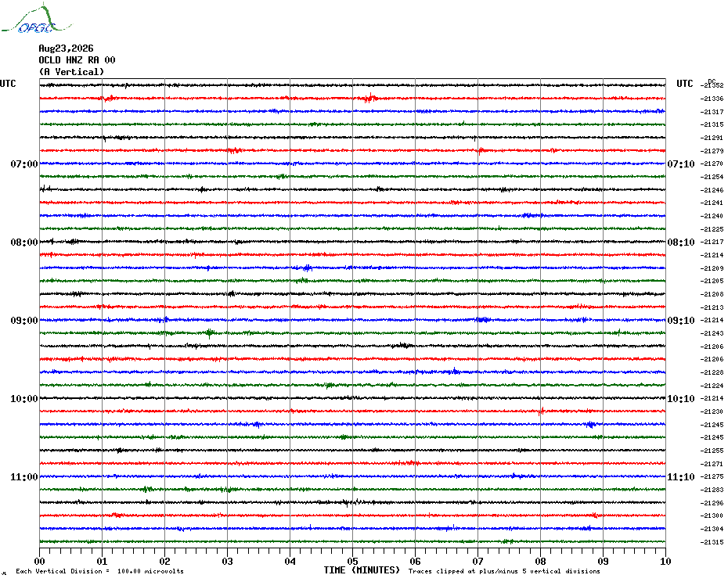Image resolution: width=728 pixels, height=582 pixels.
Task: Click the DC value -21291
Action: [712, 138]
